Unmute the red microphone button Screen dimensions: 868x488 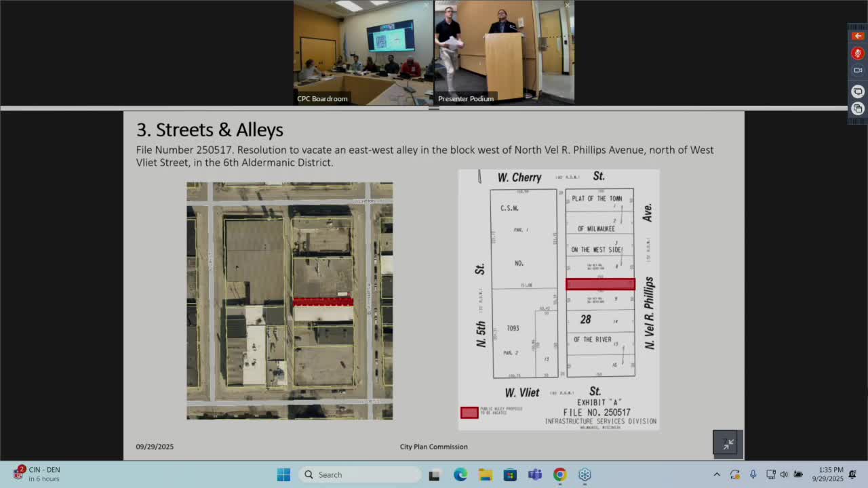[x=857, y=53]
